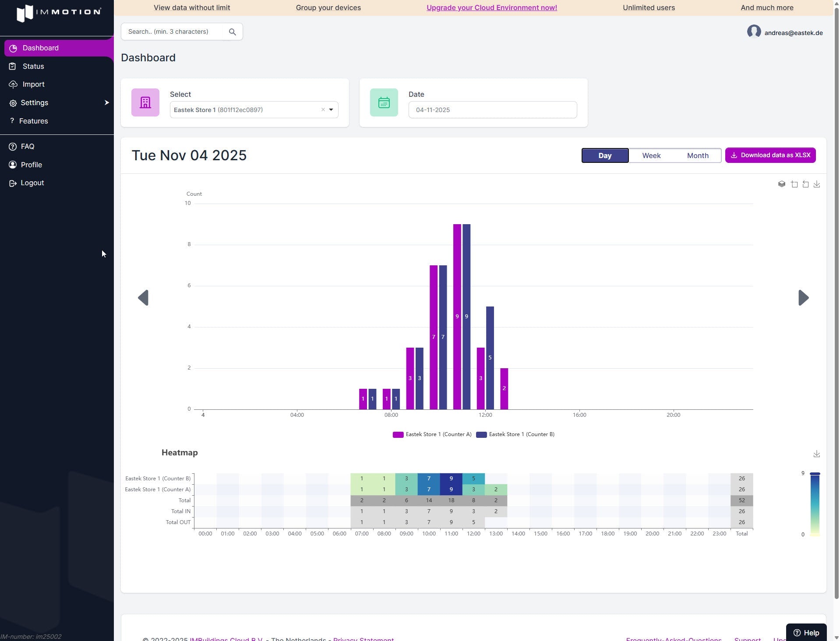Switch the view mode to Week
The image size is (840, 641).
pos(651,155)
